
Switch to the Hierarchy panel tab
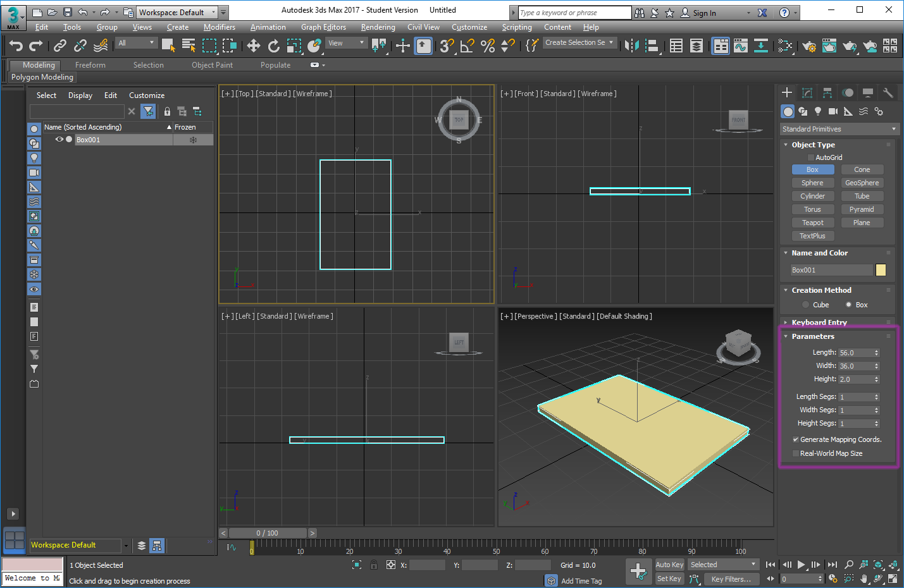[x=827, y=93]
